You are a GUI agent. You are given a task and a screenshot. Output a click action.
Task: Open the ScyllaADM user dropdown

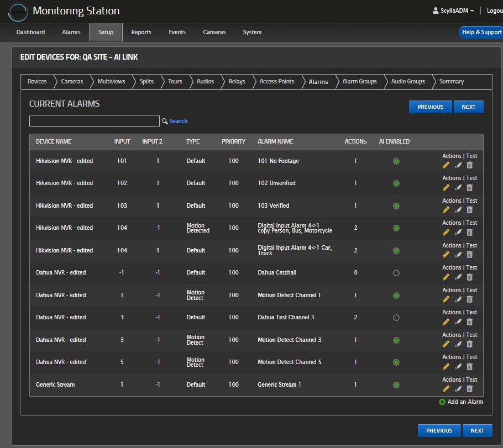(453, 10)
